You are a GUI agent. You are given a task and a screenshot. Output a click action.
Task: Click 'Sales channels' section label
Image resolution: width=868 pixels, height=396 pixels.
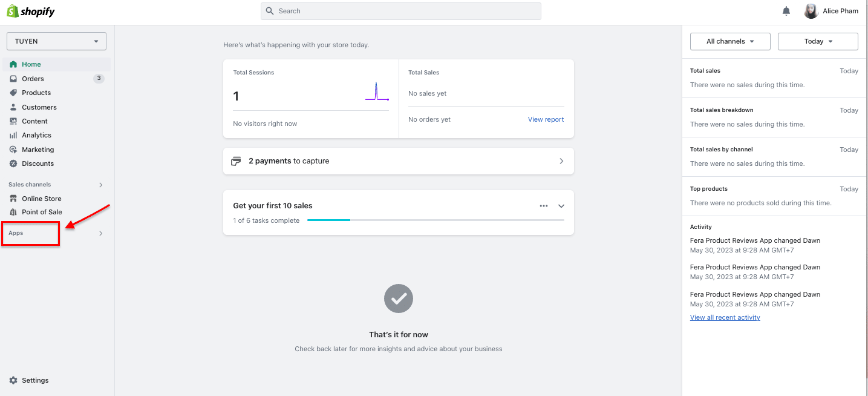(30, 185)
